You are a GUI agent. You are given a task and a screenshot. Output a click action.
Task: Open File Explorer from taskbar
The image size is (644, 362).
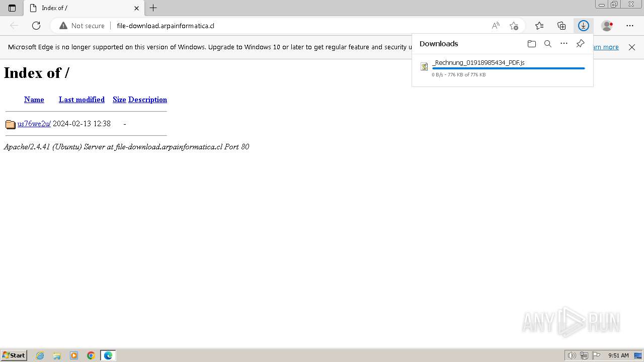[57, 355]
